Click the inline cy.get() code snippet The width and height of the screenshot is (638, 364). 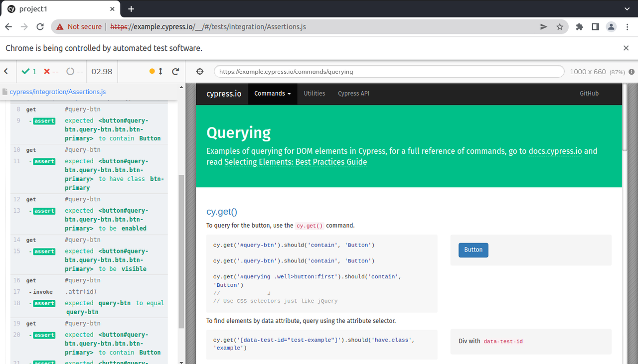point(310,226)
